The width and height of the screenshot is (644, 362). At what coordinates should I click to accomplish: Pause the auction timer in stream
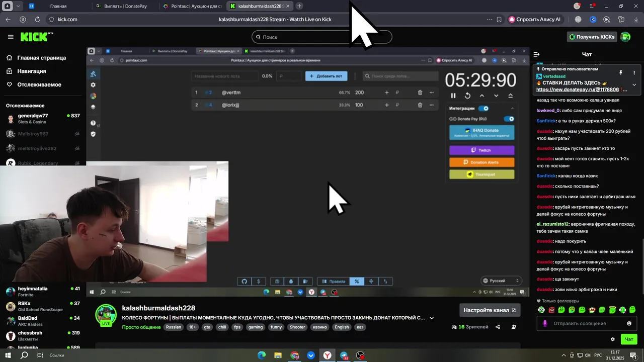click(x=453, y=96)
